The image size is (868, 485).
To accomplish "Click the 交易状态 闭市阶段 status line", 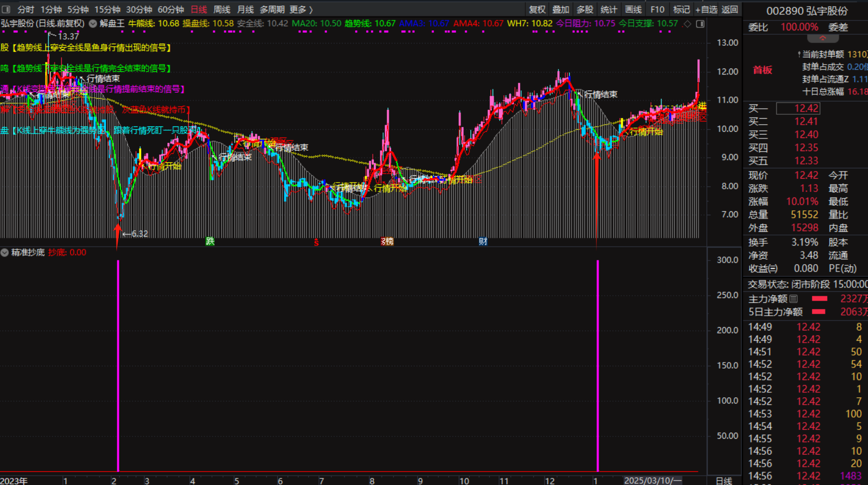I will click(807, 284).
